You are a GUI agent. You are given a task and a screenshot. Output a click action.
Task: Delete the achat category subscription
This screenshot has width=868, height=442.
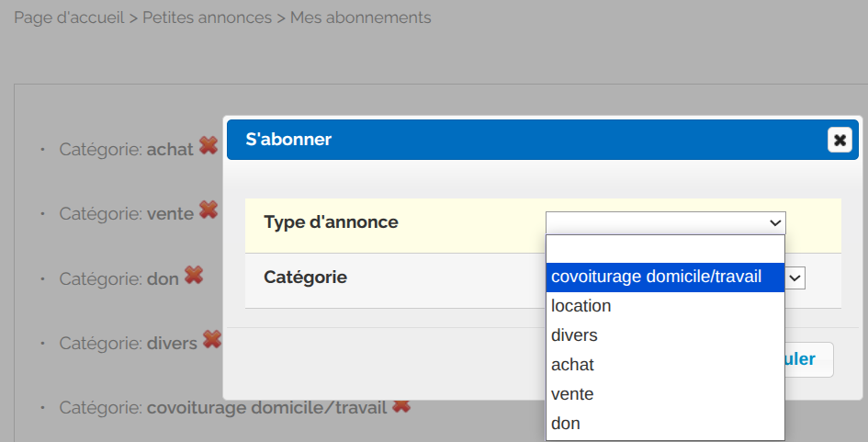209,145
